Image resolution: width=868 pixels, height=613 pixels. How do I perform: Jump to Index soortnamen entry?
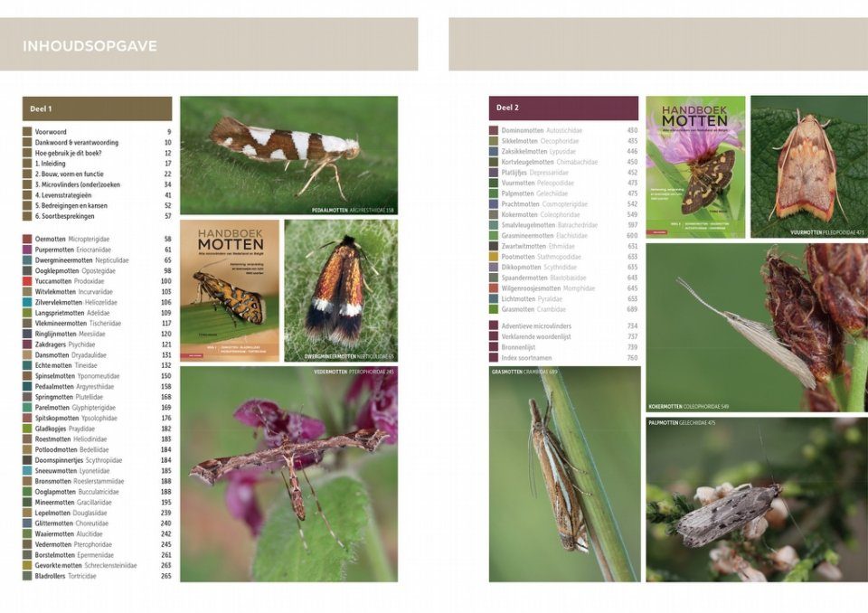[x=530, y=358]
